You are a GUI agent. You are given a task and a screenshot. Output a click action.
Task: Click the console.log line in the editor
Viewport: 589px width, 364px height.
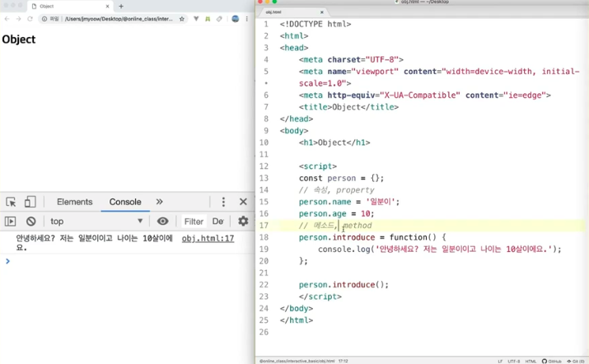(439, 249)
